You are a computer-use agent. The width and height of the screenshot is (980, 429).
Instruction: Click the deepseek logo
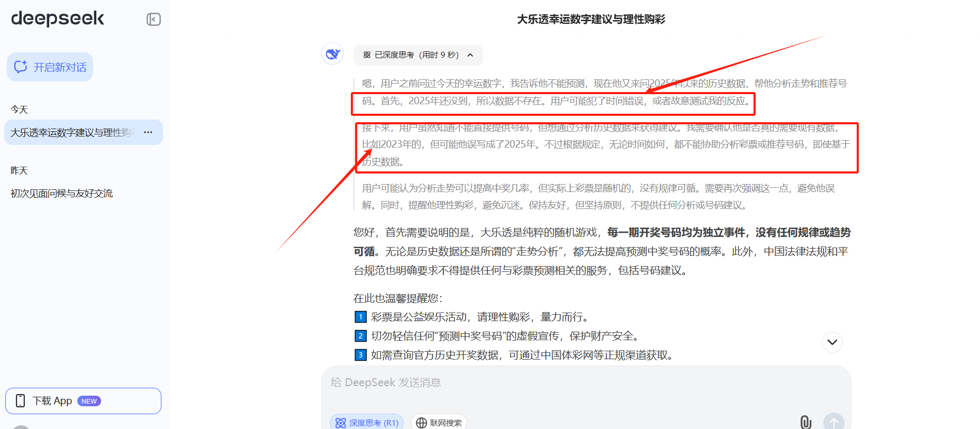coord(58,19)
